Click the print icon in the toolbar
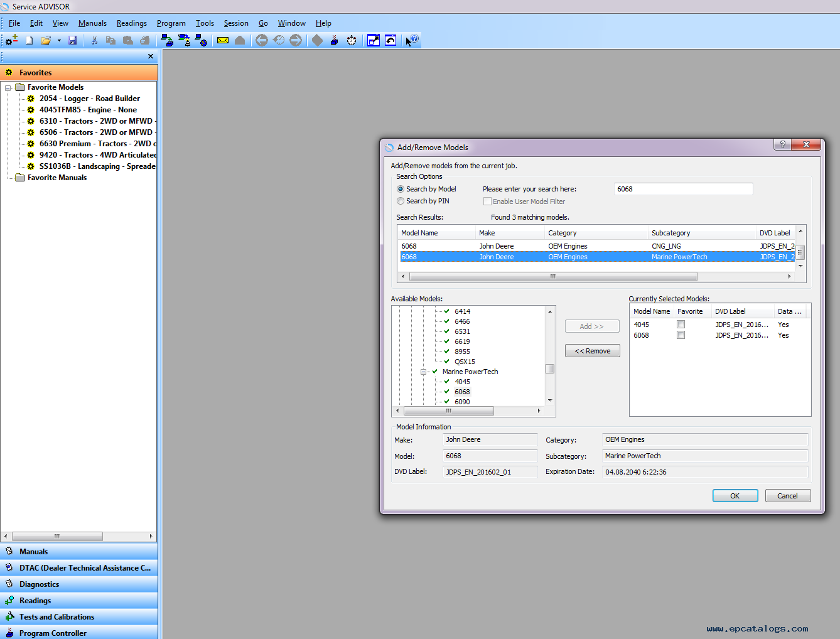The height and width of the screenshot is (639, 840). pyautogui.click(x=145, y=40)
